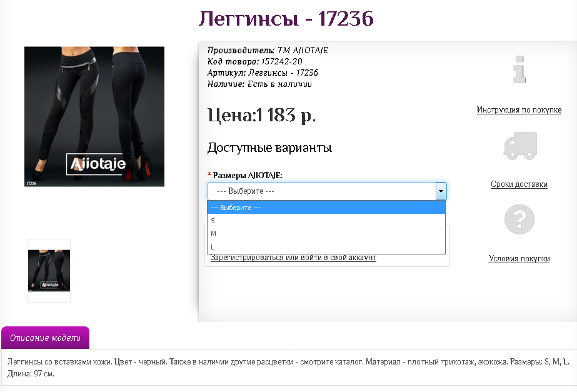Click the question mark help icon

pos(519,219)
